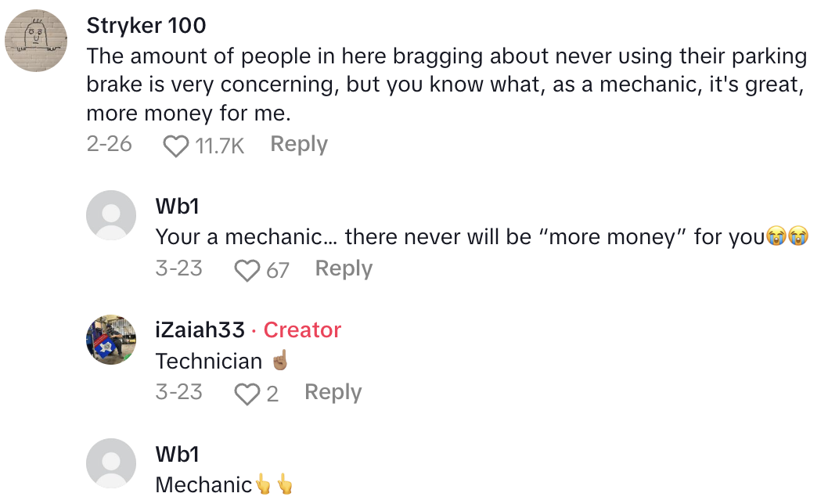Click the red Creator badge

click(302, 330)
